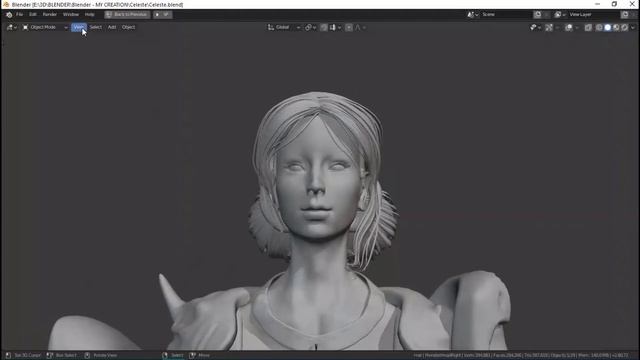This screenshot has height=360, width=640.
Task: Toggle proportional editing
Action: [349, 27]
